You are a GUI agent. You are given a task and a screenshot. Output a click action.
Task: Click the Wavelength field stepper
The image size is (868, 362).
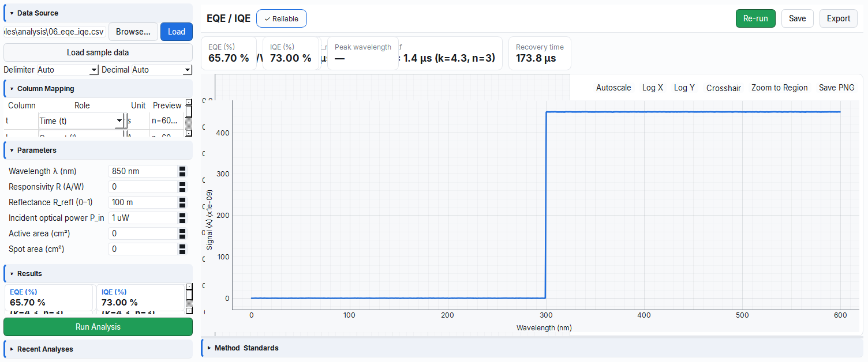pos(182,171)
